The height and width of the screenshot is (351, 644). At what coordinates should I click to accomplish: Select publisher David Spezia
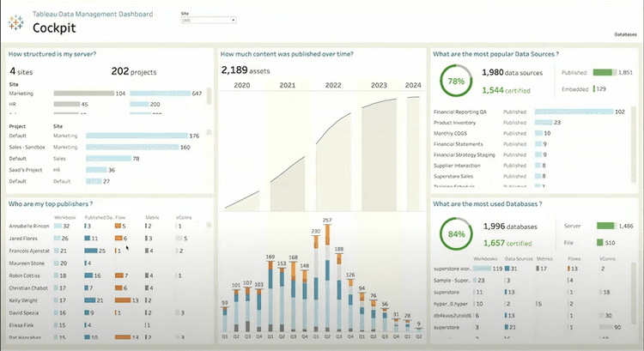click(x=24, y=312)
